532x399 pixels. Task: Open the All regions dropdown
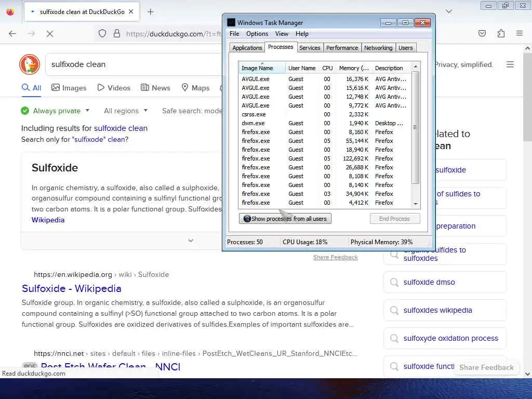(x=126, y=111)
